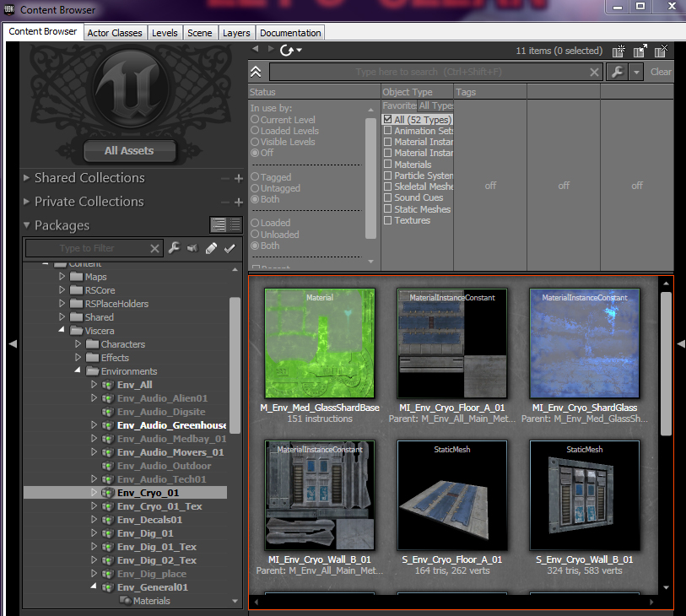Switch to the Levels tab
The image size is (686, 616).
[x=165, y=33]
